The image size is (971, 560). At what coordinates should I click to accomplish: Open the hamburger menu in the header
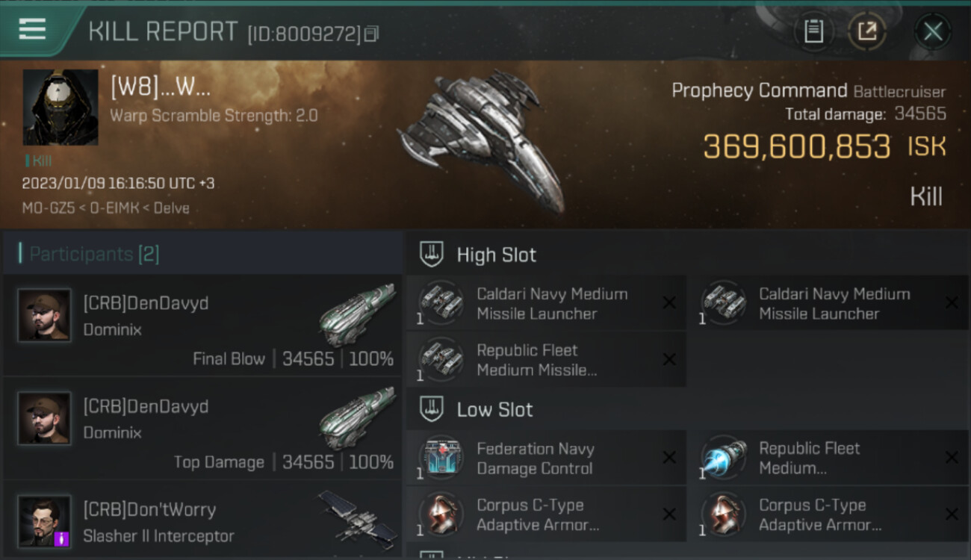pos(32,30)
